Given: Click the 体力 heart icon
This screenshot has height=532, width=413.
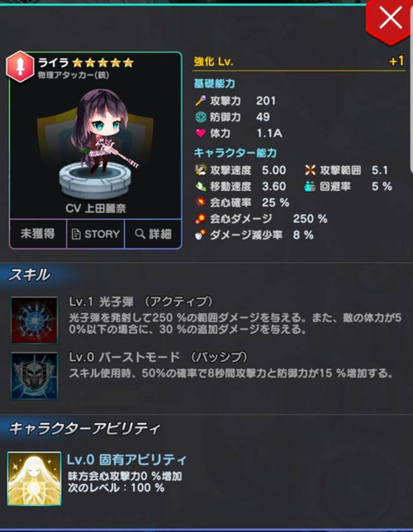Looking at the screenshot, I should point(201,133).
